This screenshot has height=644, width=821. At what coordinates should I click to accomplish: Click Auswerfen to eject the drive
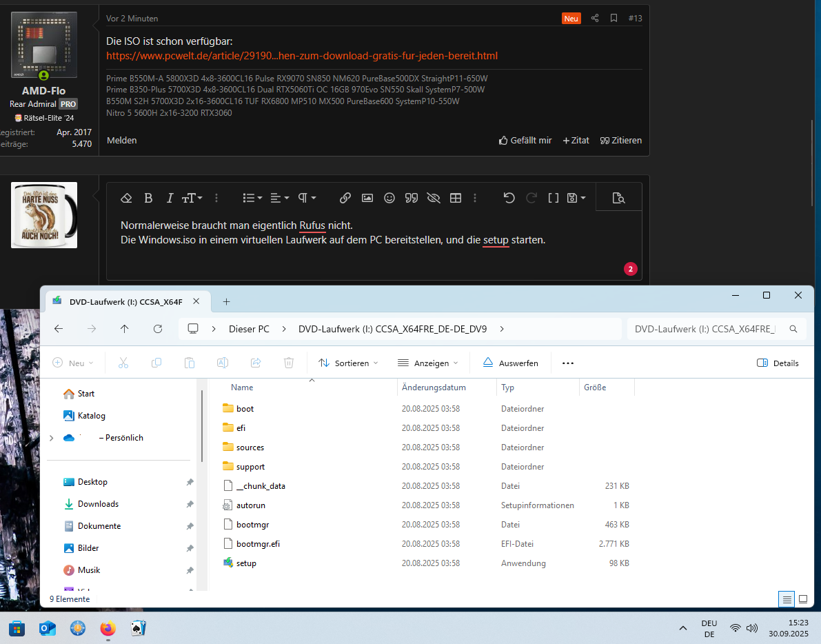511,363
